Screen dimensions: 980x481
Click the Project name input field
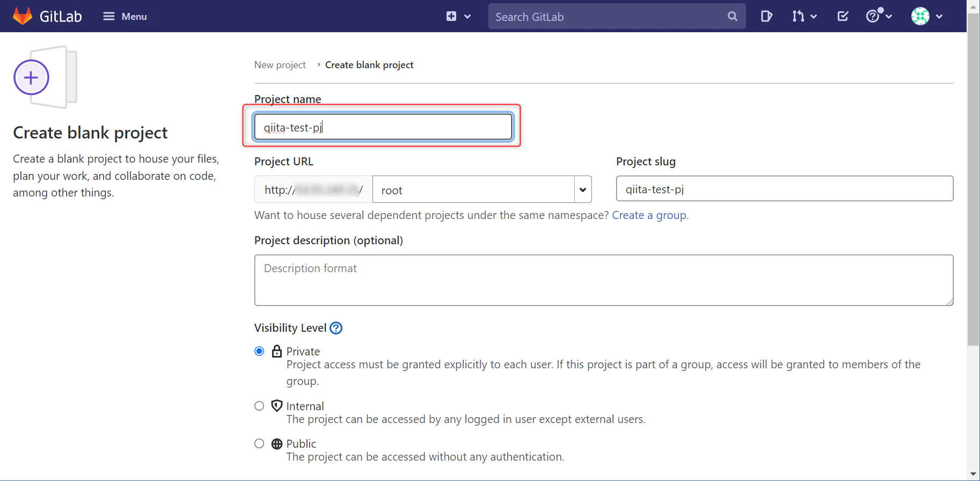click(383, 127)
